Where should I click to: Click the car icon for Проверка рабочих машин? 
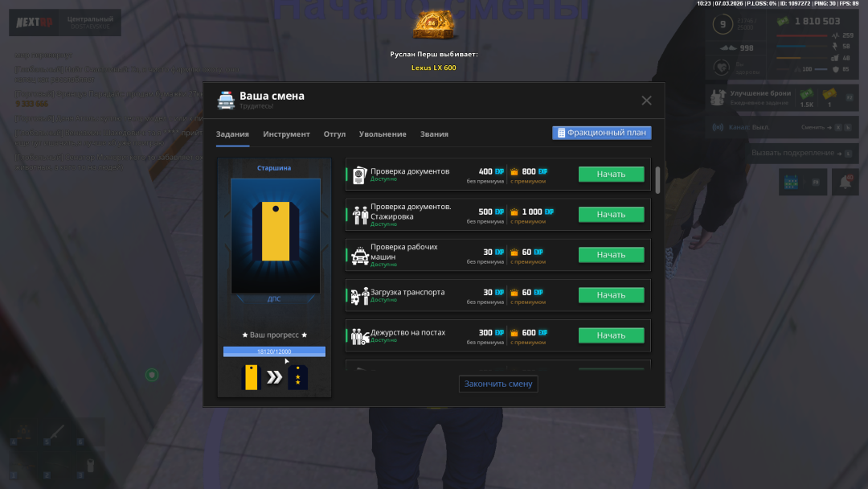359,255
